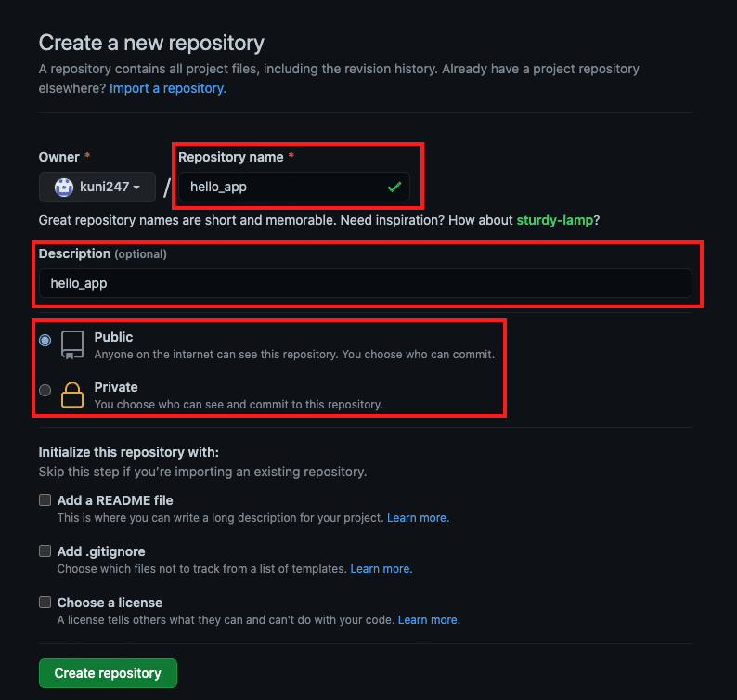Select the Private radio button
Image resolution: width=737 pixels, height=700 pixels.
[45, 391]
